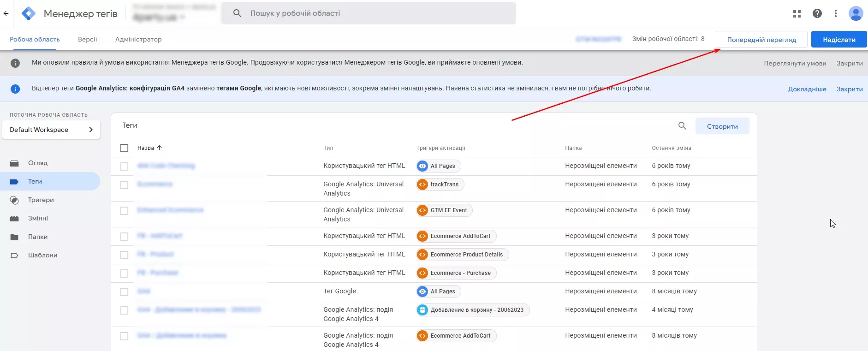Click the search icon in the Теги panel

tap(682, 125)
